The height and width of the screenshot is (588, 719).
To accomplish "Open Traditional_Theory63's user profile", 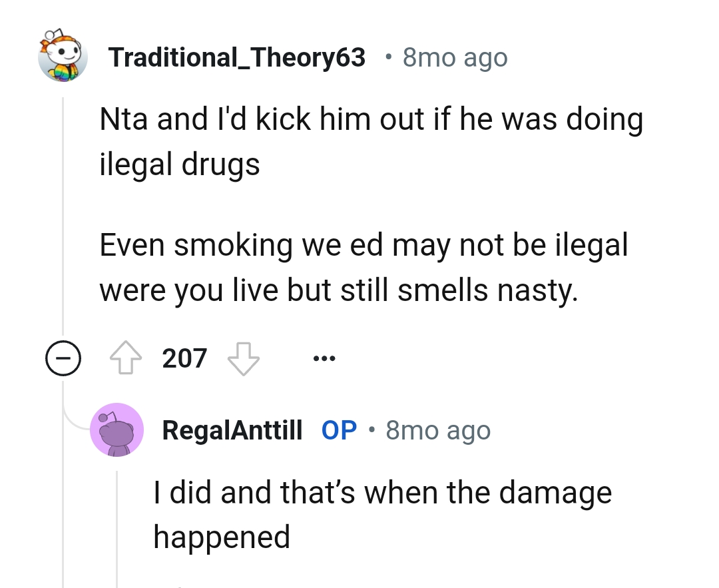I will (238, 57).
